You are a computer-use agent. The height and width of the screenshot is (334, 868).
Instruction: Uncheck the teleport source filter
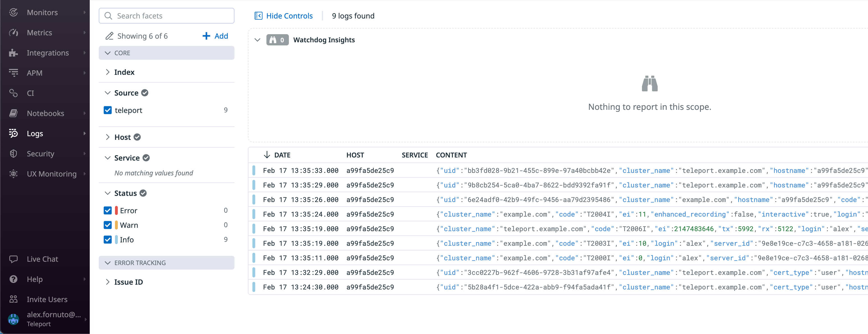pos(107,110)
